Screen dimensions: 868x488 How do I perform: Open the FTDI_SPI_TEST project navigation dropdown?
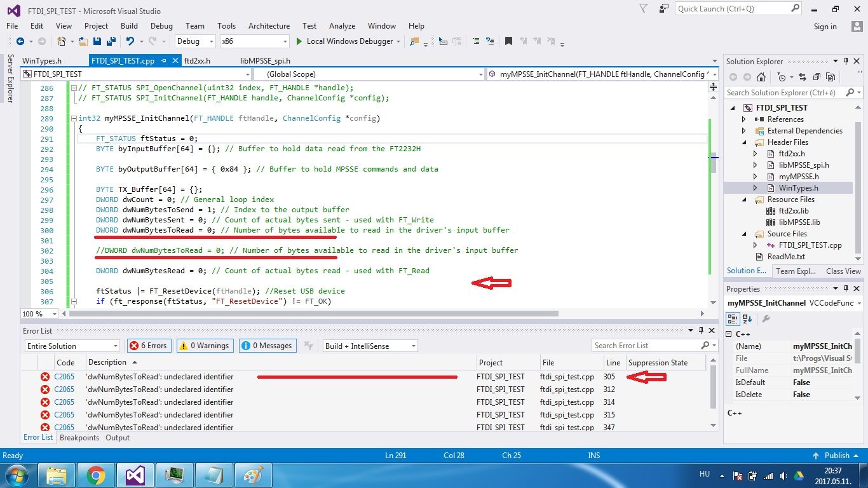pos(137,74)
